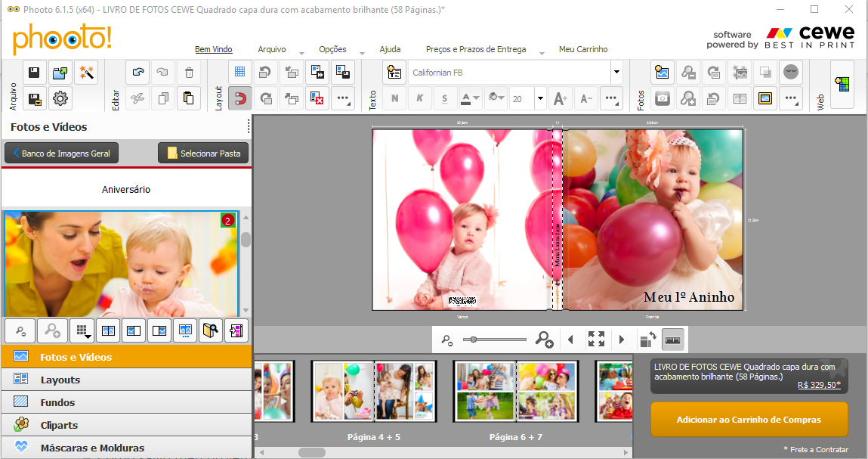Open the Arquivo menu

pyautogui.click(x=272, y=49)
